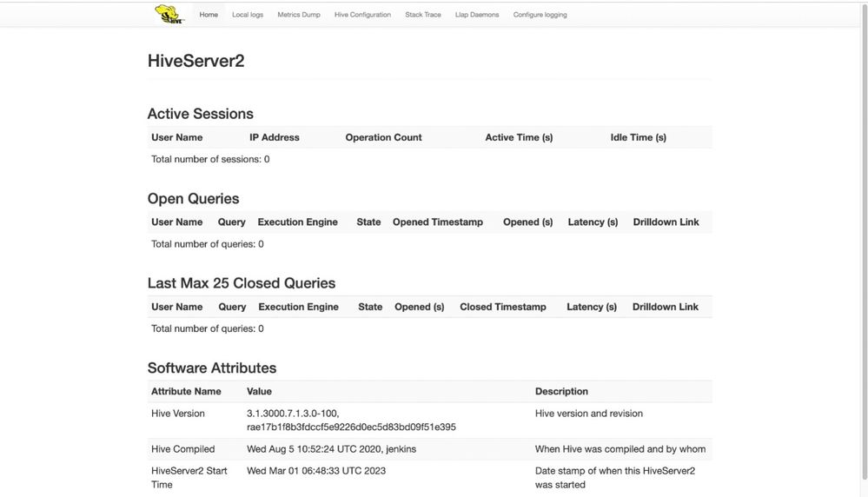
Task: Click the Hive bee logo
Action: [x=169, y=15]
